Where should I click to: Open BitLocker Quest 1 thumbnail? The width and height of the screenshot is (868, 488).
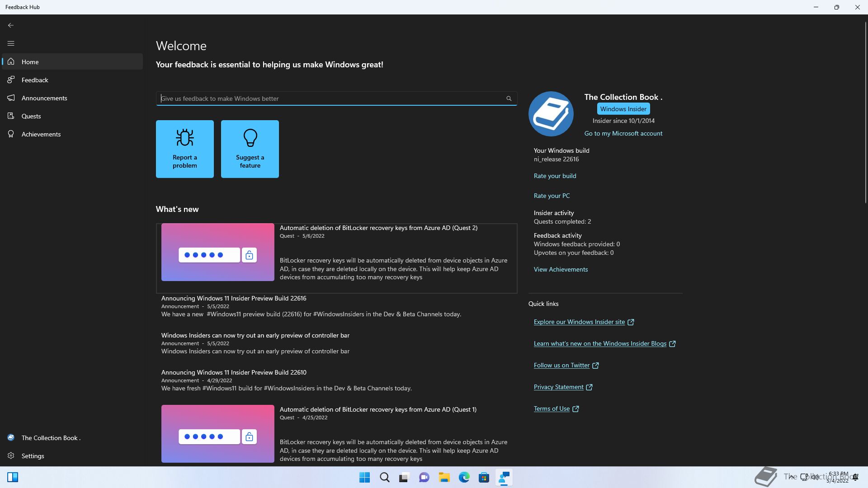tap(218, 434)
